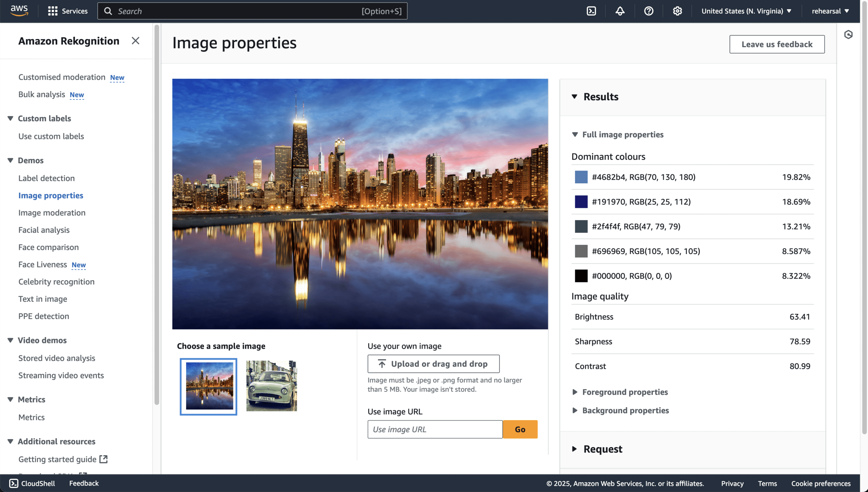Screen dimensions: 868x492
Task: Select the vintage car sample image
Action: point(271,386)
